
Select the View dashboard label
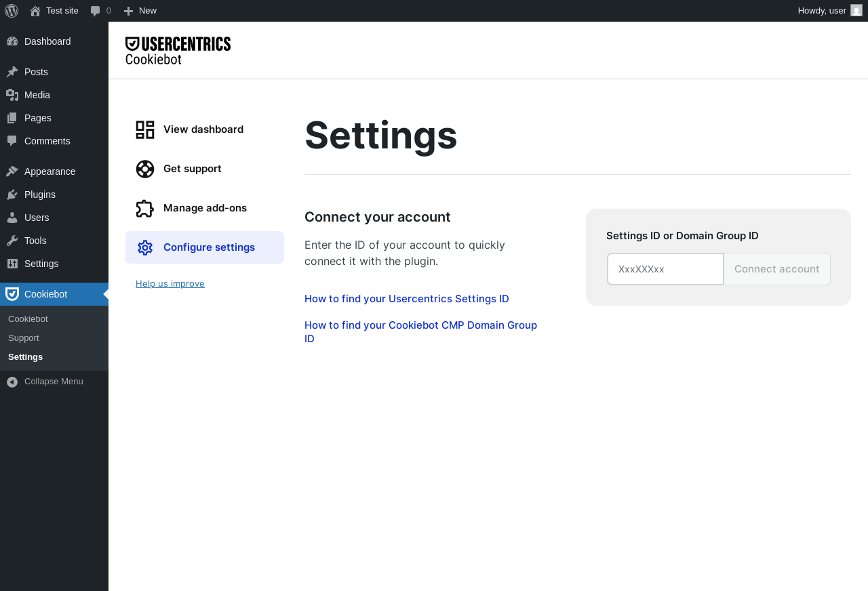203,129
